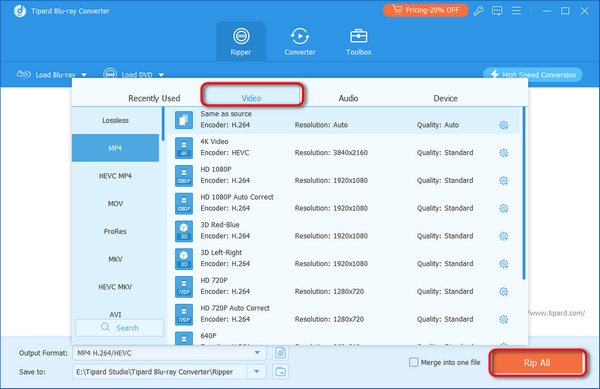Select the Video tab
Screen dimensions: 600x389
pyautogui.click(x=251, y=98)
